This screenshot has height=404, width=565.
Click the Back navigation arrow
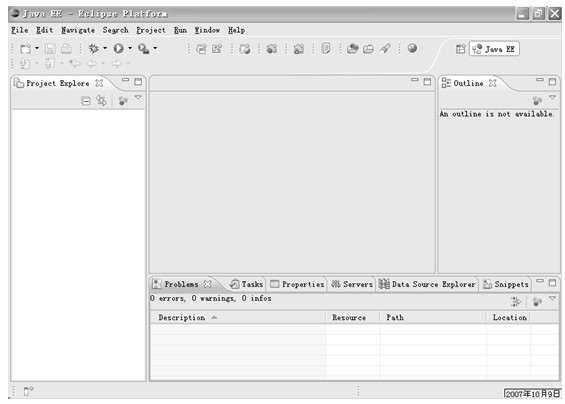coord(92,64)
